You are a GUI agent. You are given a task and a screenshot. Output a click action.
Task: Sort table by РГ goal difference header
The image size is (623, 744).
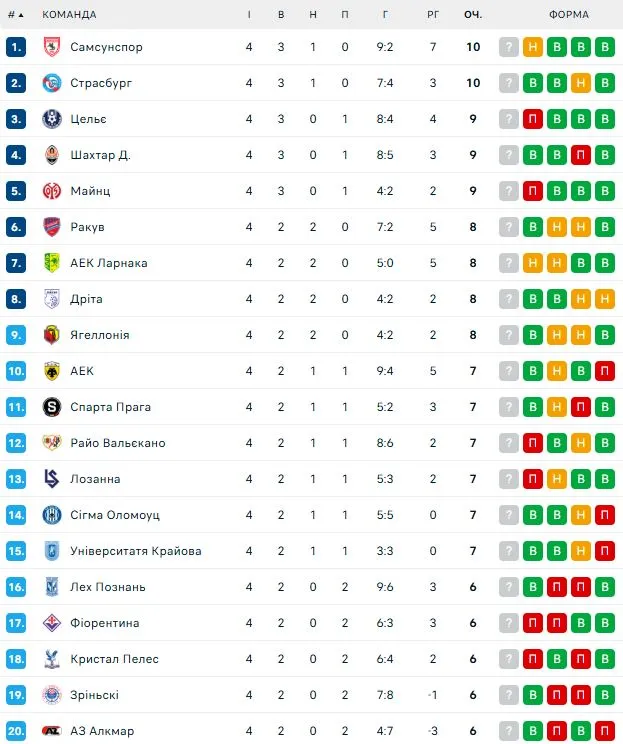[433, 15]
